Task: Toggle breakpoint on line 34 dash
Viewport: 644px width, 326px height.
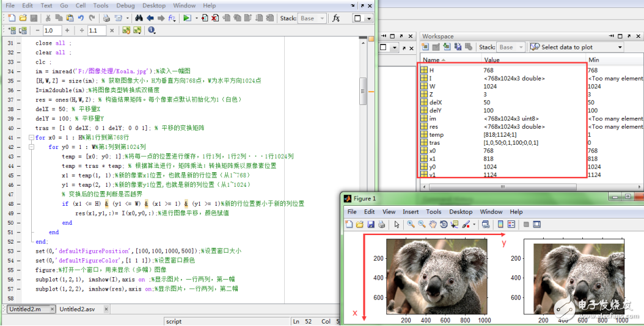Action: 26,71
